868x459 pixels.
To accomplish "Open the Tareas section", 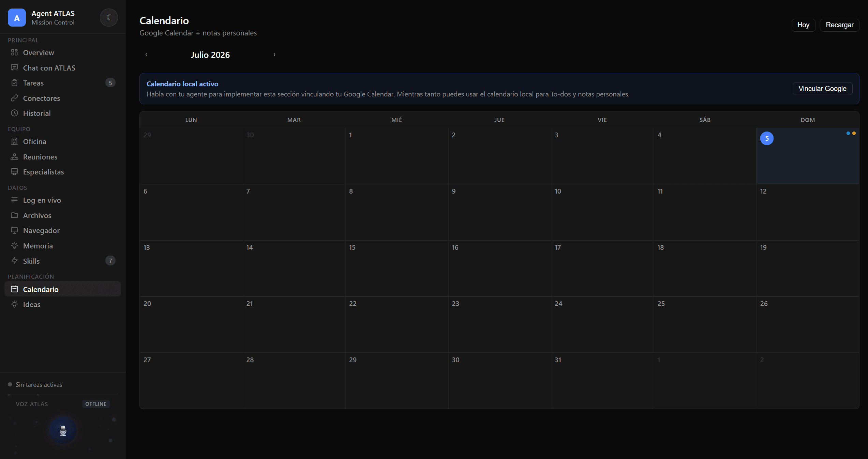I will click(63, 83).
